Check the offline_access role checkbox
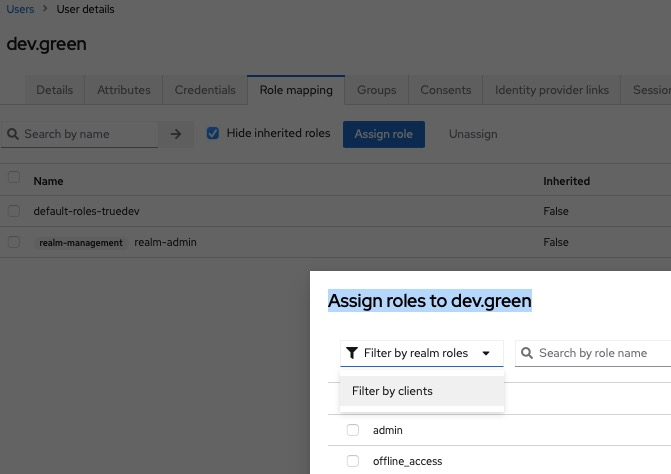Screen dimensions: 671x474 tap(353, 461)
